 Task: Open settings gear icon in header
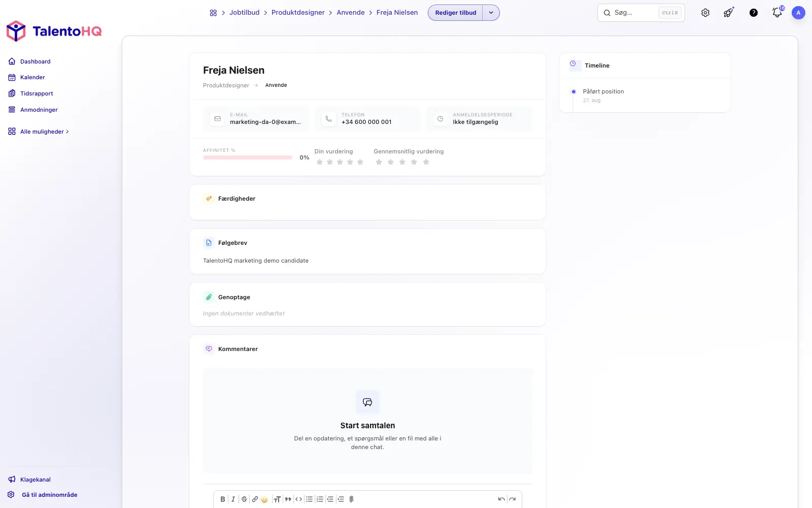point(705,13)
